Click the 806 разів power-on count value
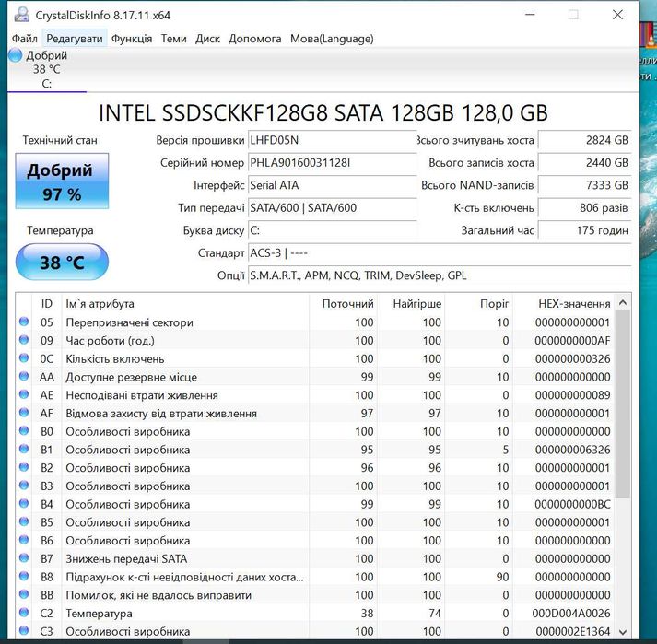 click(584, 208)
